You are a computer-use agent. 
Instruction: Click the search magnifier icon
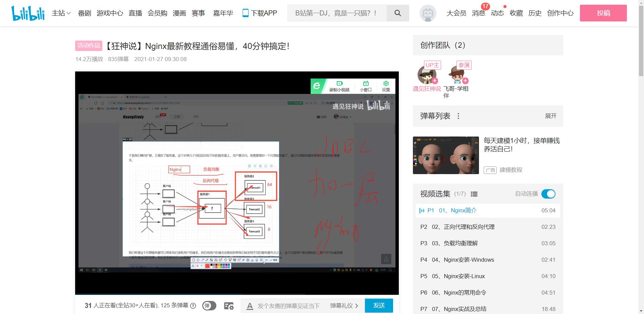point(398,13)
